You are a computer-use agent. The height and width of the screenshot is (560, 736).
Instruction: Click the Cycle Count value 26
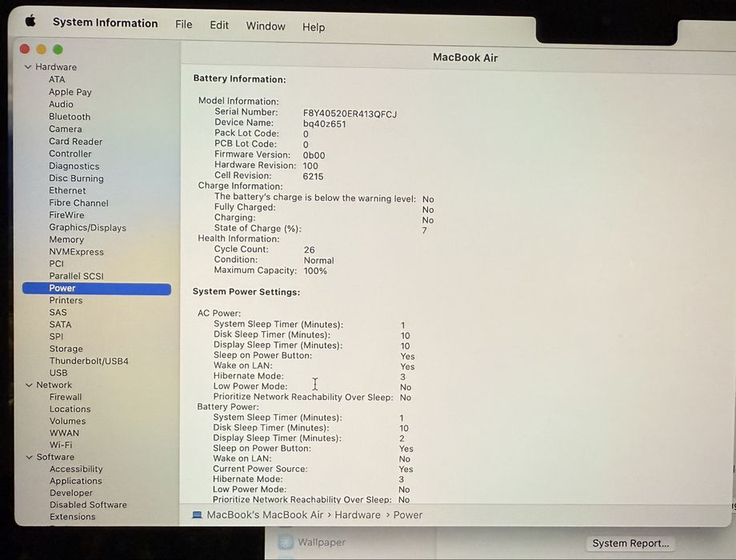[310, 250]
